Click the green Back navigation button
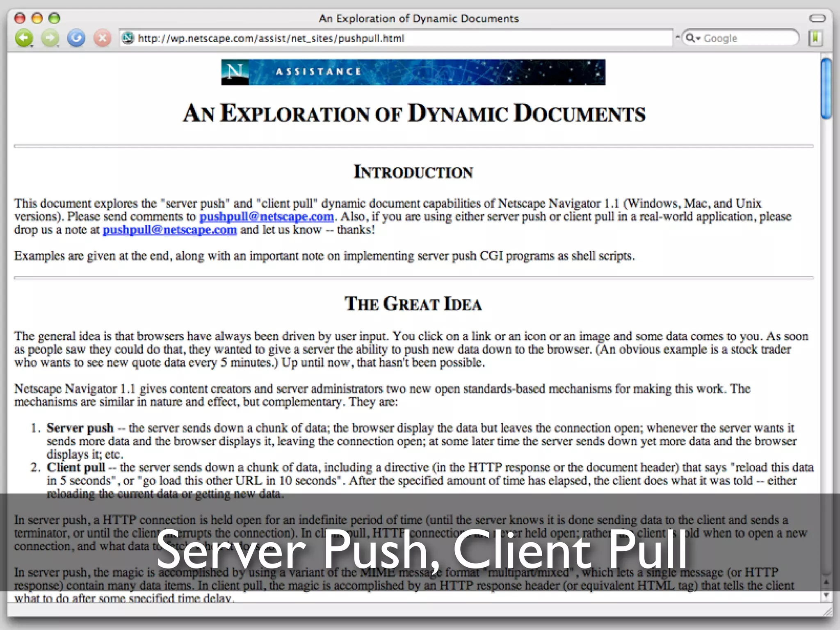 click(x=23, y=38)
